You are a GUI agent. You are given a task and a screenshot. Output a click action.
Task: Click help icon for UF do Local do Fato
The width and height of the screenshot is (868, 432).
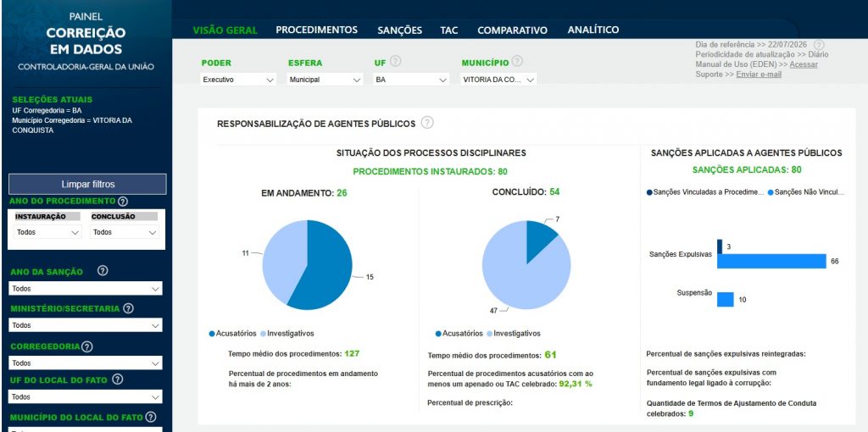click(x=117, y=380)
